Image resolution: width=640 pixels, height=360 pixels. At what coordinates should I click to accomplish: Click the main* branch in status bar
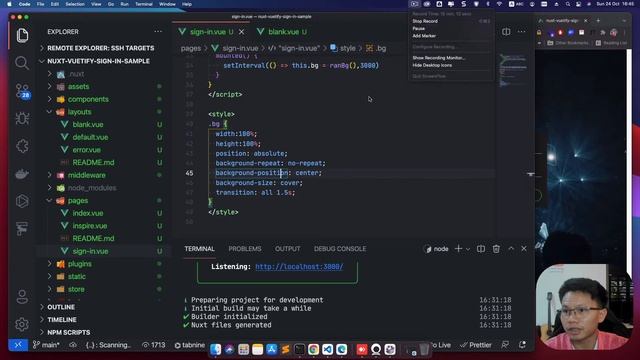coord(46,345)
